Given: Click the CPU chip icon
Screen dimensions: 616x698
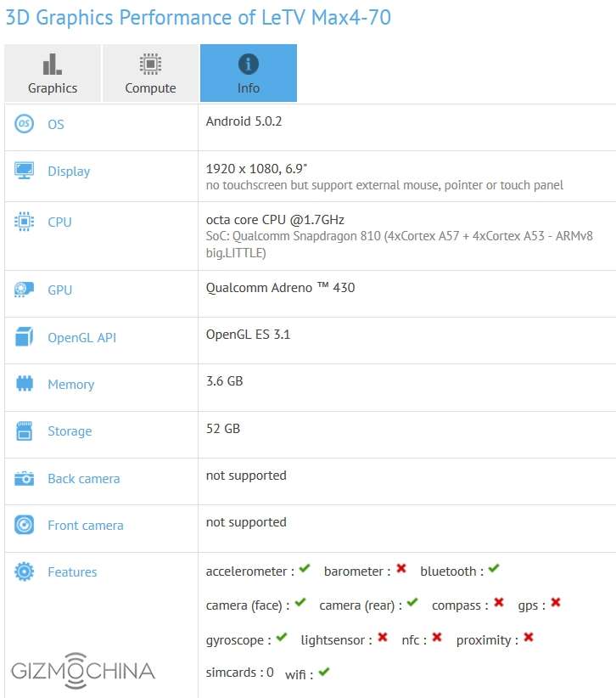Looking at the screenshot, I should tap(24, 222).
